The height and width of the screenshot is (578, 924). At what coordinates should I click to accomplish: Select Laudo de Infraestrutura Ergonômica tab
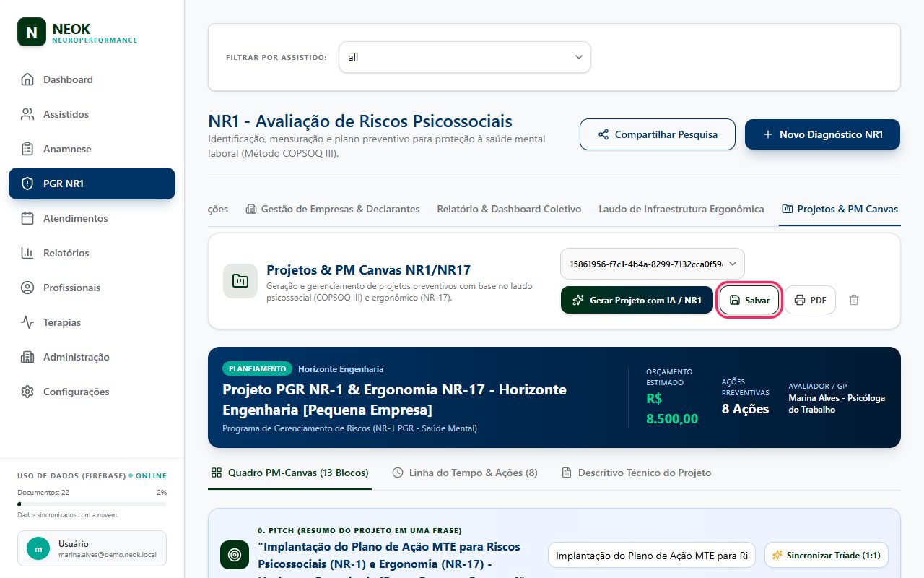[681, 209]
